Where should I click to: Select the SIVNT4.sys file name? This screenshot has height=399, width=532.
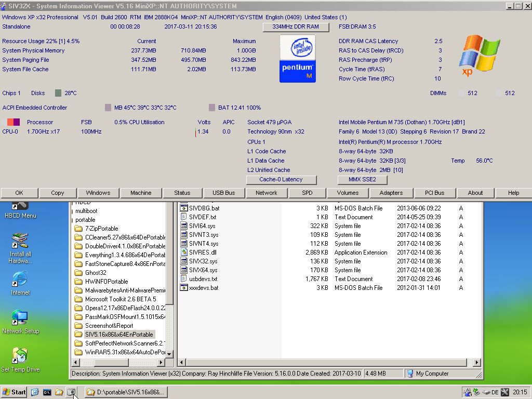pos(204,243)
